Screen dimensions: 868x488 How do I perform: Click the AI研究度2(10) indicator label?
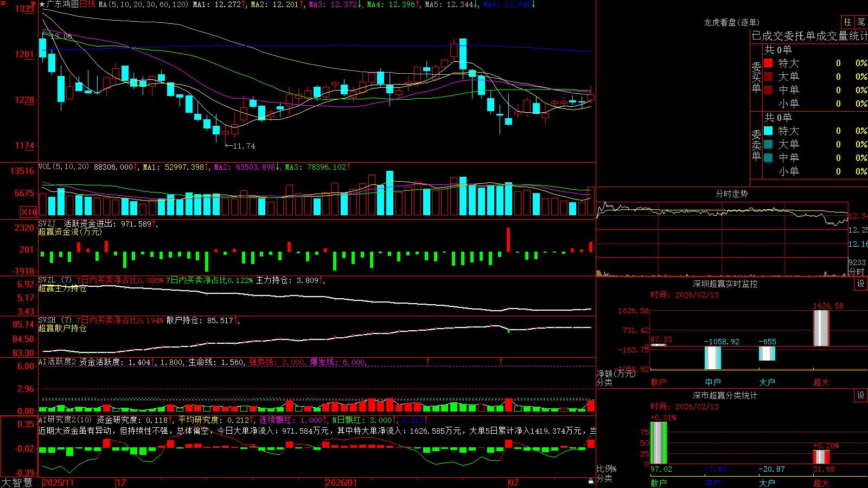65,420
